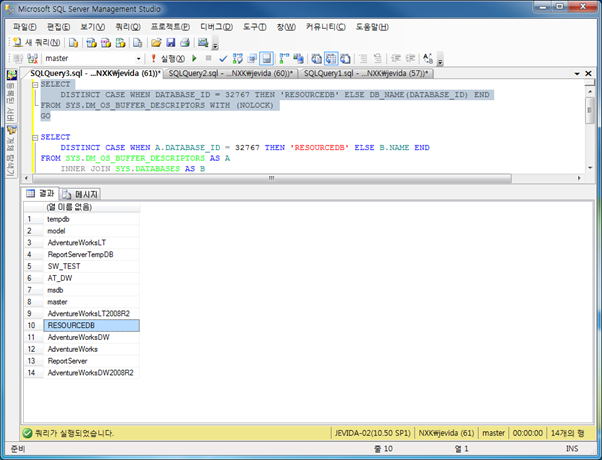Uncomment the selected lines

coord(378,59)
